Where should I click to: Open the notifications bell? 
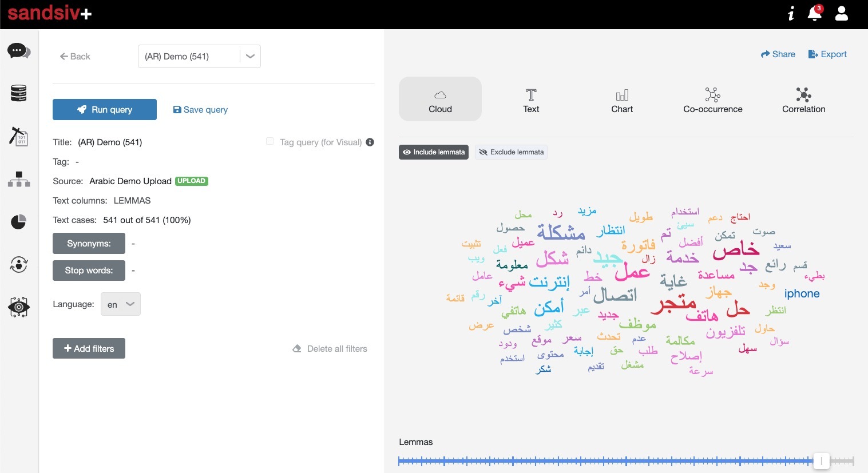pos(814,14)
